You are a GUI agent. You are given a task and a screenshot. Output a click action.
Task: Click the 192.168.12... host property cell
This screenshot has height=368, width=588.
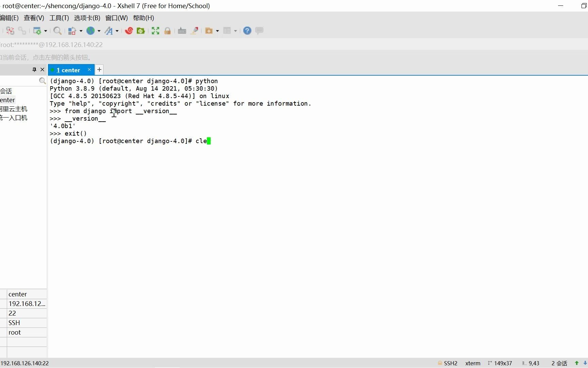point(27,304)
